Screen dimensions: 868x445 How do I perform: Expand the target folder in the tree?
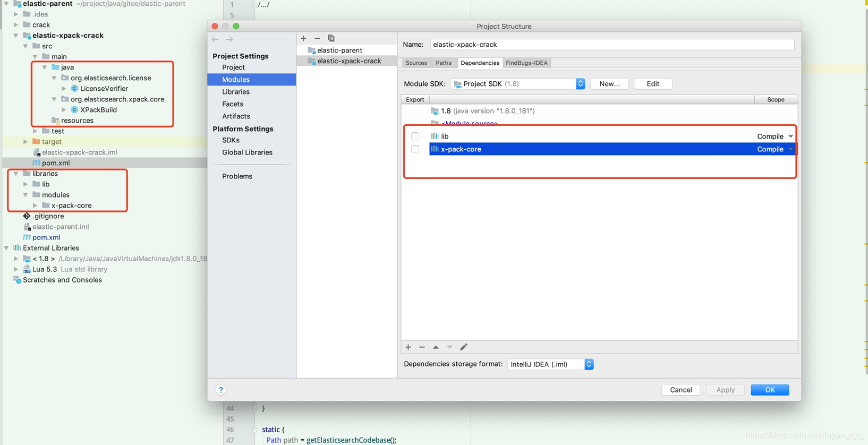25,142
